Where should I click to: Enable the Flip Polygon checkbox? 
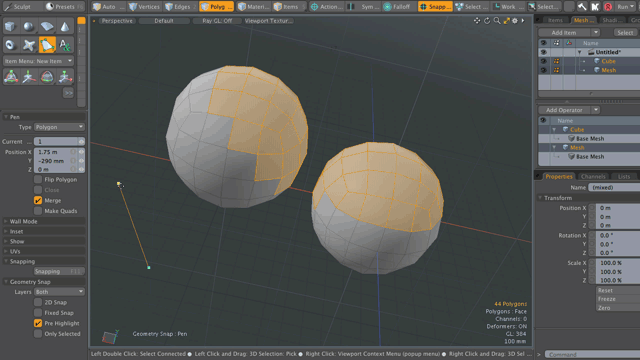pos(38,180)
